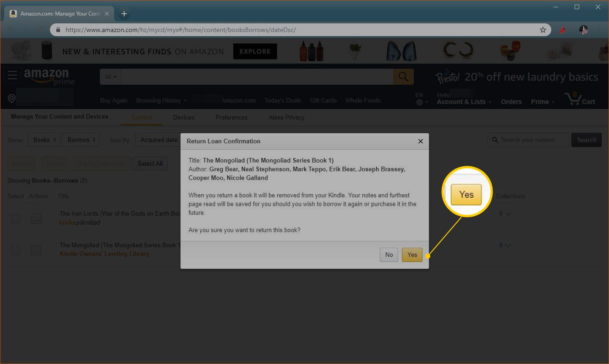Bookmark this page with the star icon
The width and height of the screenshot is (609, 364).
543,30
